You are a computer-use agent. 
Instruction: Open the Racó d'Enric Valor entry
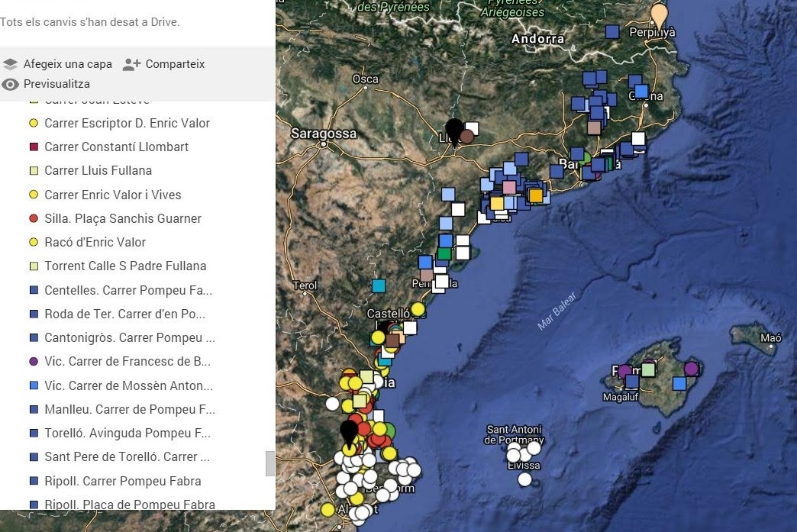(95, 242)
